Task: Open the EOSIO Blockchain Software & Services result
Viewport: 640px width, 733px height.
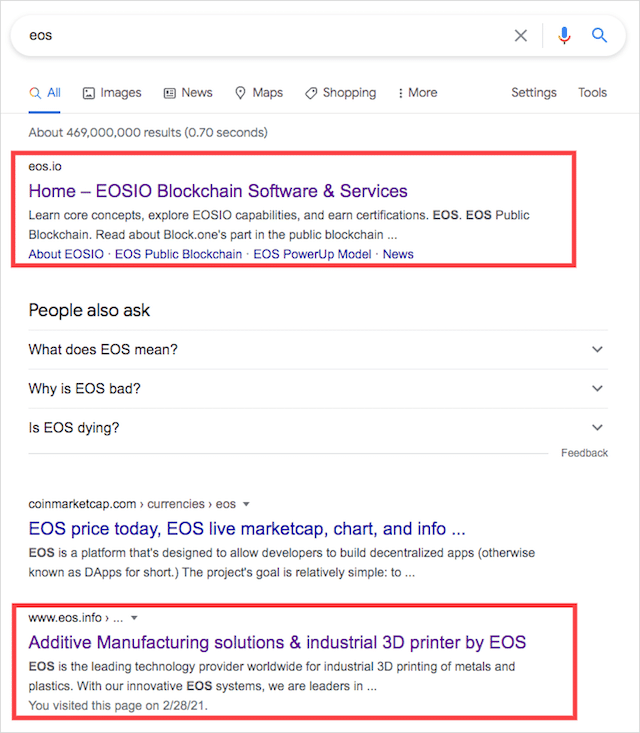Action: (218, 191)
